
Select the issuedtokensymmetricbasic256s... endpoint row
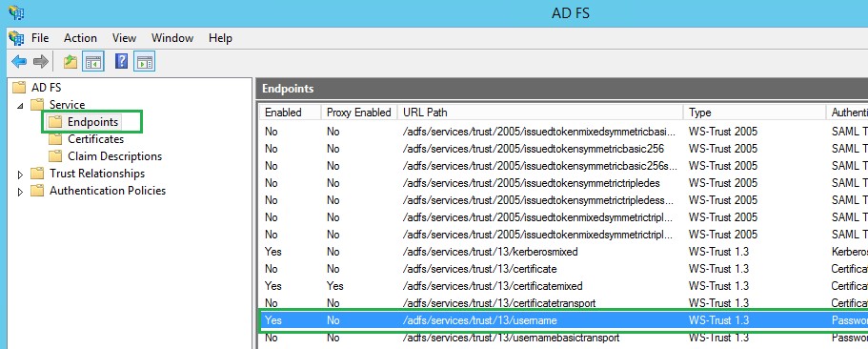tap(564, 166)
